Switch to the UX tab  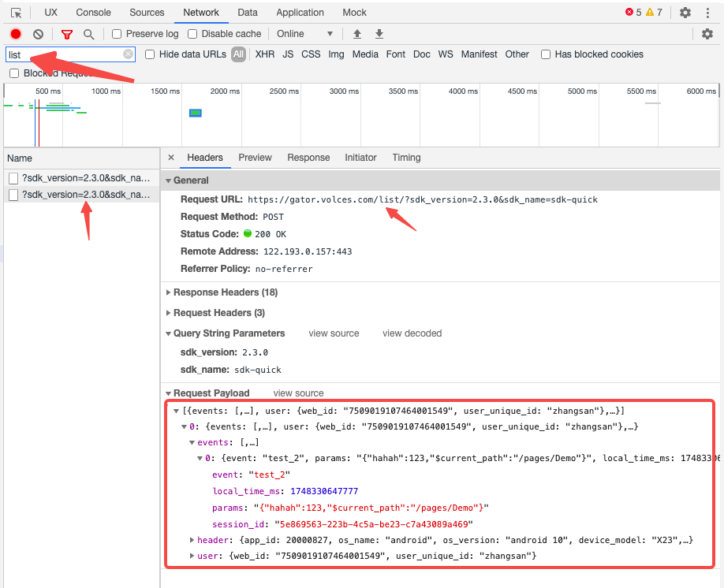[x=50, y=13]
